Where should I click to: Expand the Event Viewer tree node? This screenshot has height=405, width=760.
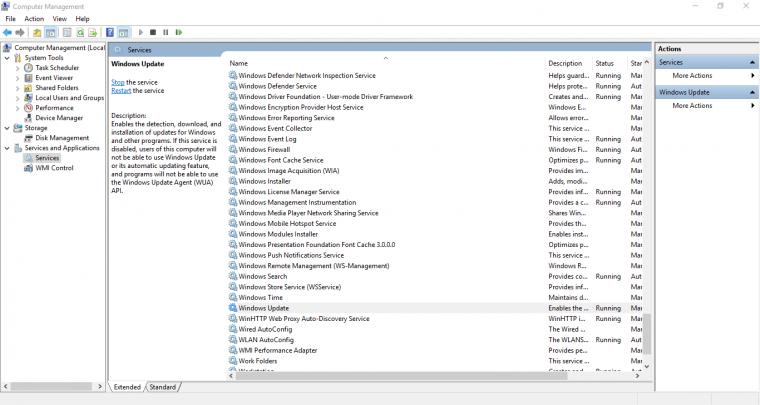click(17, 78)
